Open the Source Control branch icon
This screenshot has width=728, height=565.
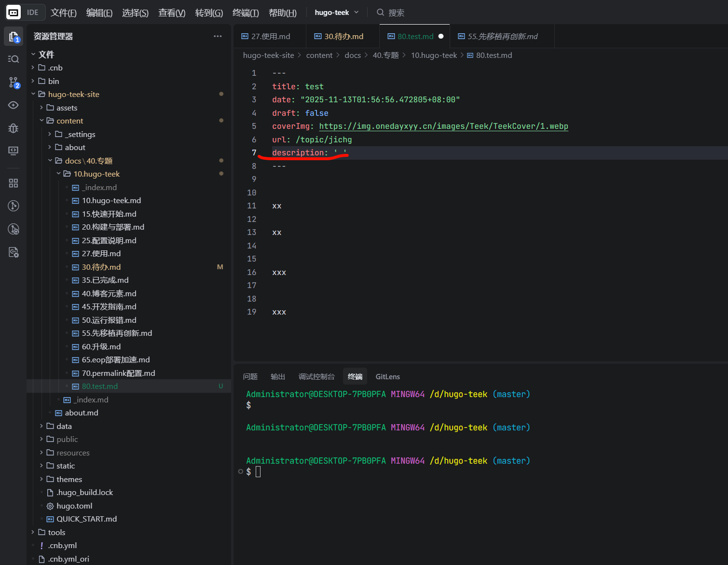coord(14,83)
